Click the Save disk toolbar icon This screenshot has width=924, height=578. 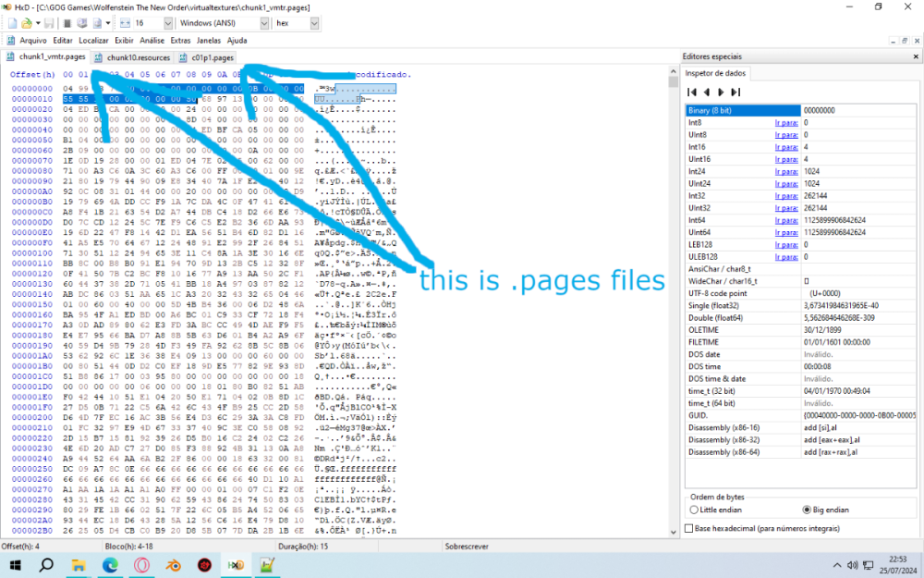pyautogui.click(x=47, y=22)
